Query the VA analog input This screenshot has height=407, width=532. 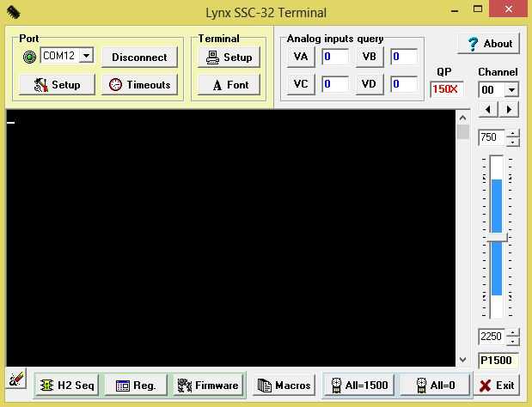point(301,57)
